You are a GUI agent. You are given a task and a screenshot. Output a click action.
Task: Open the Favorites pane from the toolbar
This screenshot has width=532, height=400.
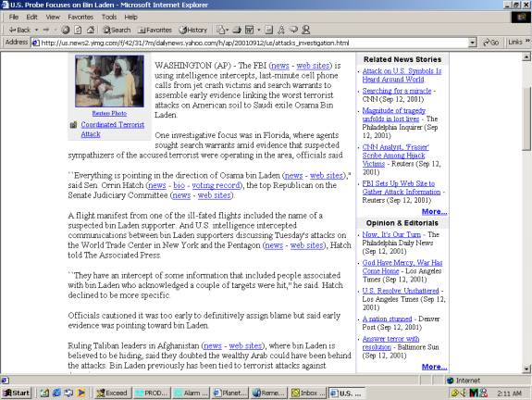[155, 30]
